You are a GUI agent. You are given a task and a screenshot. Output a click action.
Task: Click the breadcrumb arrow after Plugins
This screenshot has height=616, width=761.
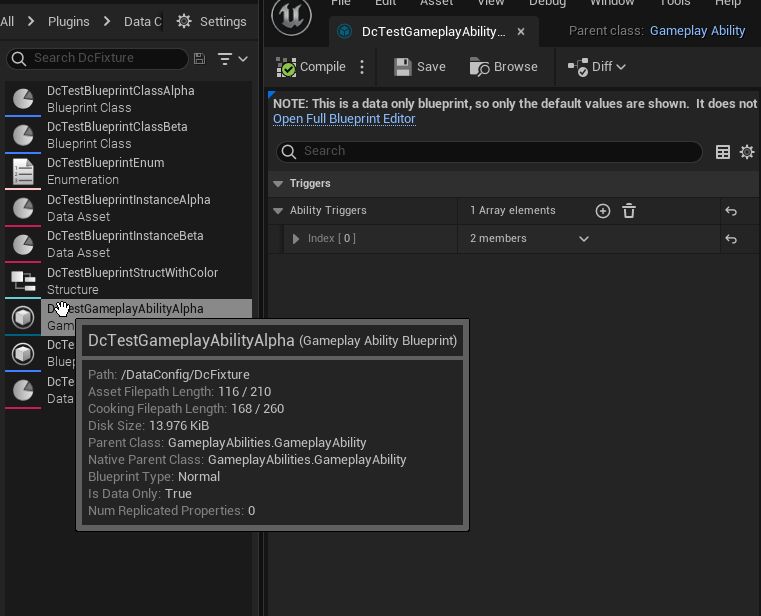[107, 21]
